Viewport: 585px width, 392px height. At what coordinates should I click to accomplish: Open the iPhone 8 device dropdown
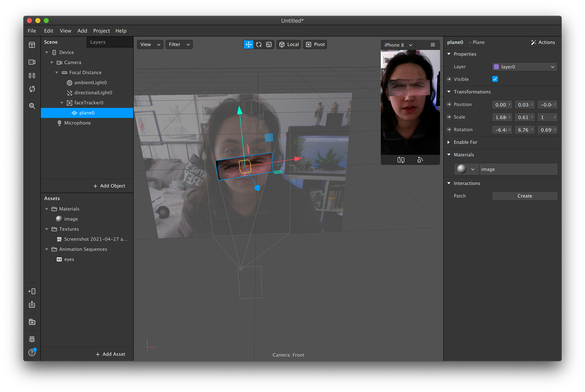[399, 45]
